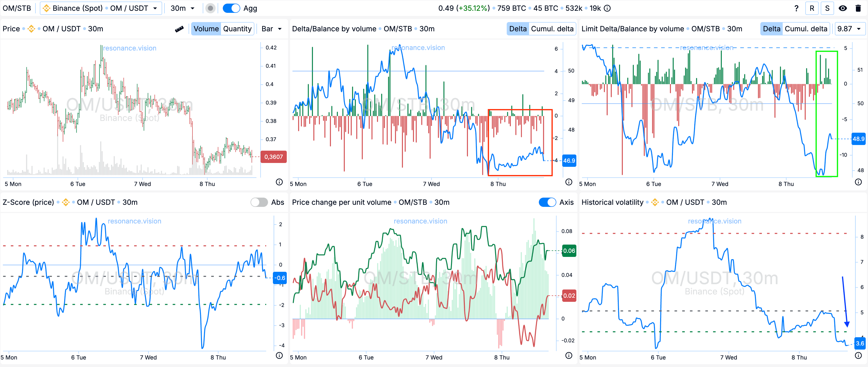Click the ruler measure icon in Price panel
This screenshot has height=367, width=868.
[179, 29]
